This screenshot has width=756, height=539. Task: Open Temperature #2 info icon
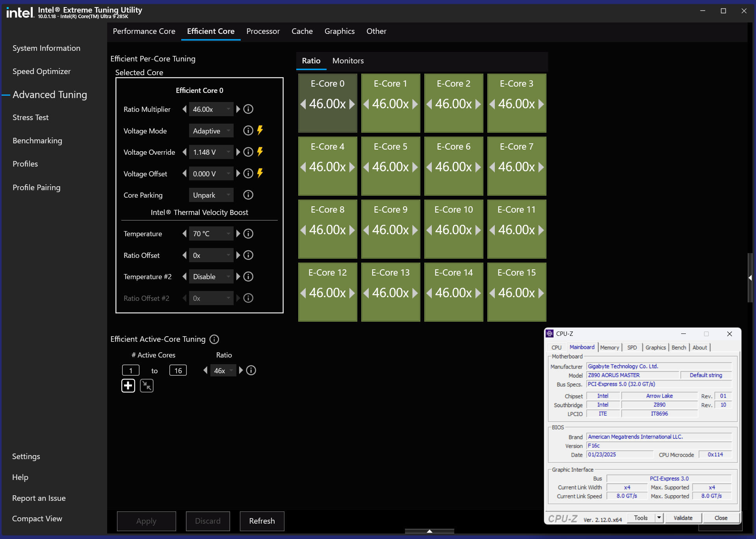[x=248, y=277]
